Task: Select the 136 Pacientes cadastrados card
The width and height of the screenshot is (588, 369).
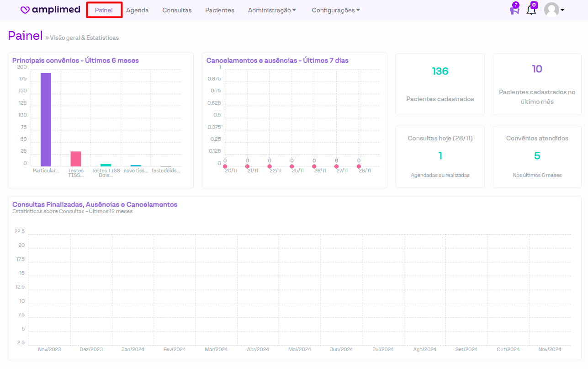Action: pos(440,84)
